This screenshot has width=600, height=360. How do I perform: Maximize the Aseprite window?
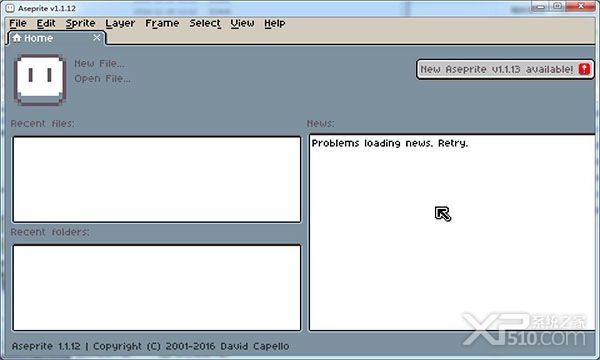coord(558,6)
